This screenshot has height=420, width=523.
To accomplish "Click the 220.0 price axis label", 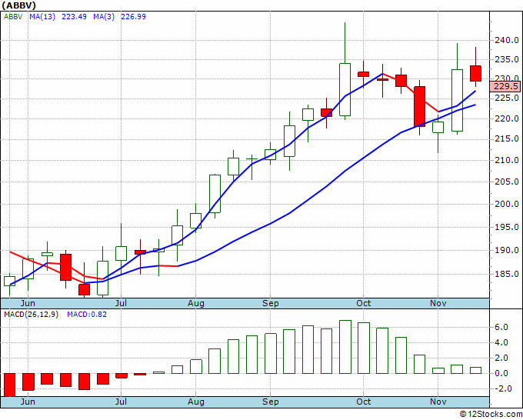I will (506, 118).
